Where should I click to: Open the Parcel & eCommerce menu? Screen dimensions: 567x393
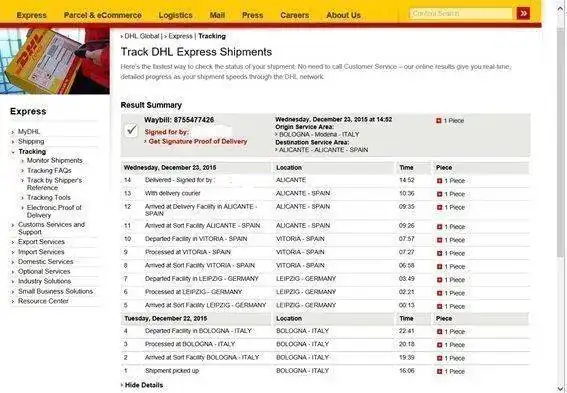(103, 15)
